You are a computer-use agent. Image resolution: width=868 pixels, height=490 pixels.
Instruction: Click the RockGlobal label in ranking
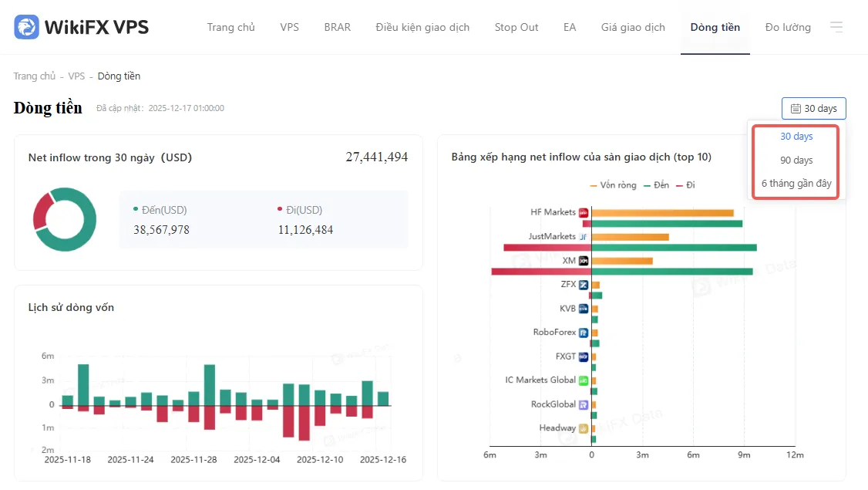553,404
